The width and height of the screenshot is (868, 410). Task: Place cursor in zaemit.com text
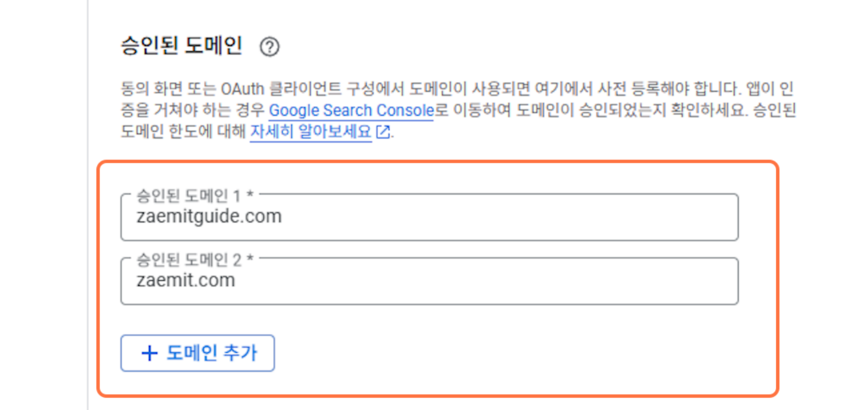click(185, 281)
